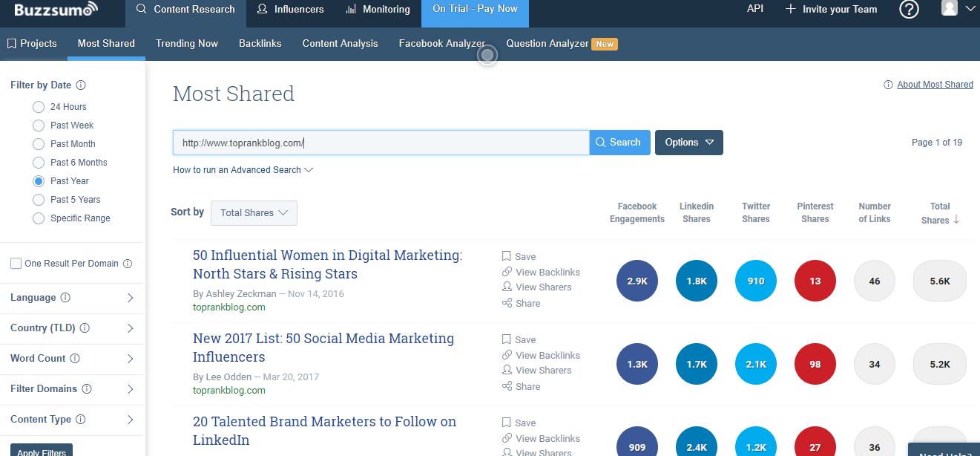
Task: Open the About Most Shared link
Action: point(935,85)
